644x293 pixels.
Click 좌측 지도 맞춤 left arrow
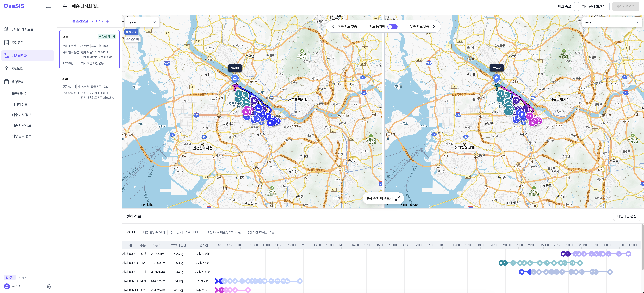coord(333,26)
